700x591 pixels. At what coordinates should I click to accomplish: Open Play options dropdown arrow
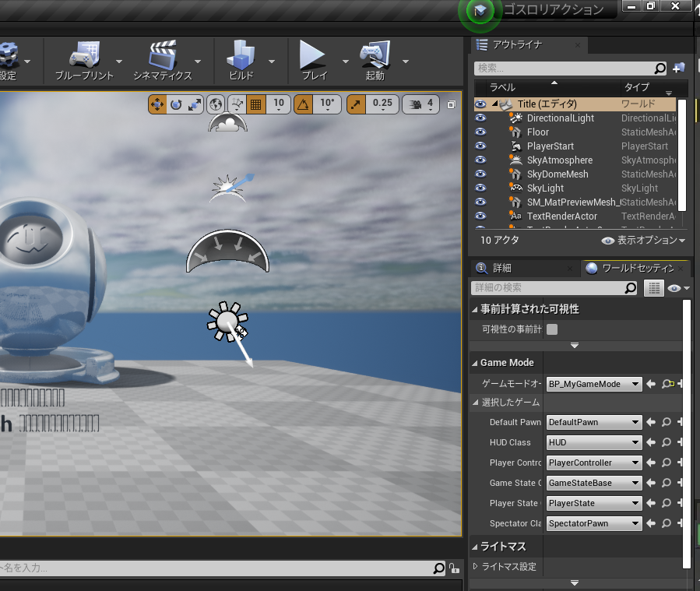(x=345, y=62)
